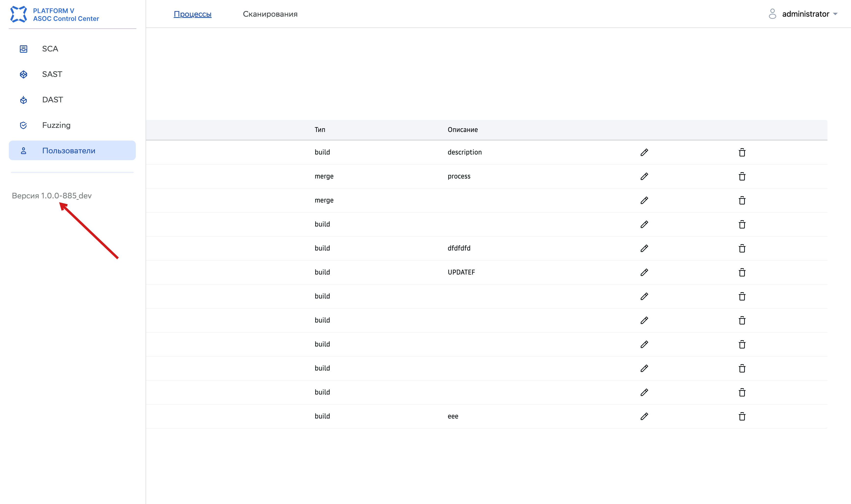Delete the build row described 'dfdfdfd'
Image resolution: width=851 pixels, height=504 pixels.
(742, 248)
